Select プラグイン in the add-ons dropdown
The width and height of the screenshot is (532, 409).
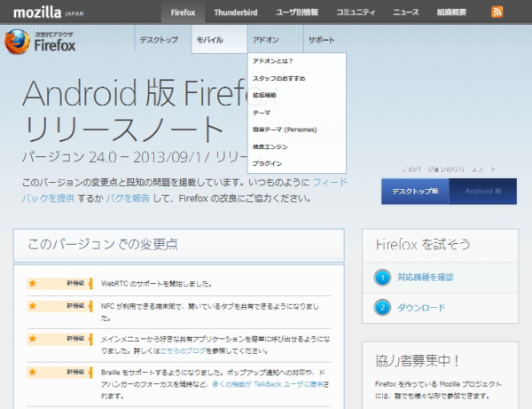coord(268,163)
